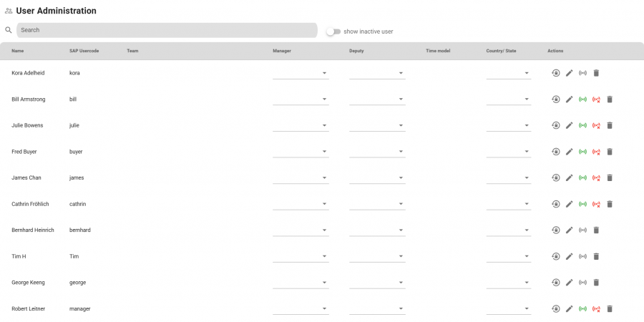Screen dimensions: 644x322
Task: Click gray broadcast icon for Bernhard Heinrich
Action: click(x=582, y=230)
